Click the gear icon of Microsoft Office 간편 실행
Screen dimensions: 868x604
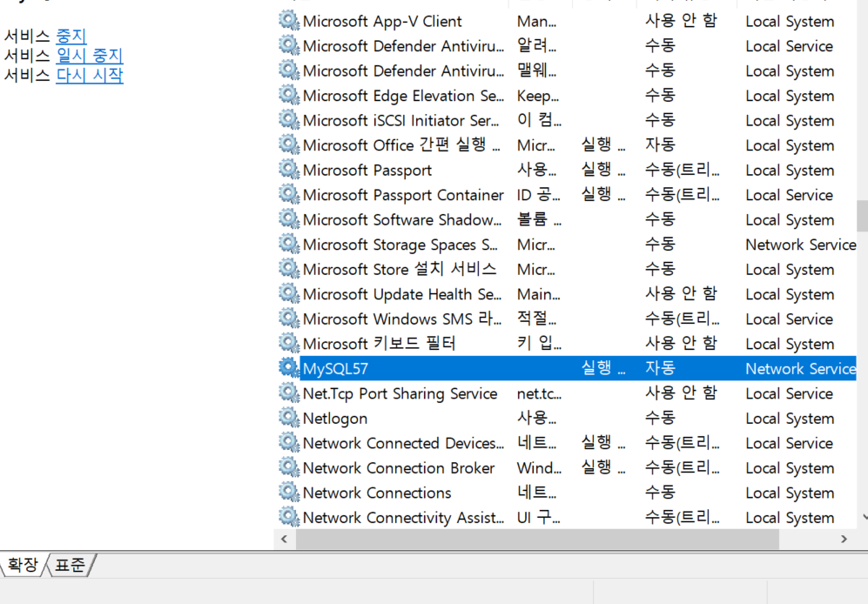point(288,145)
